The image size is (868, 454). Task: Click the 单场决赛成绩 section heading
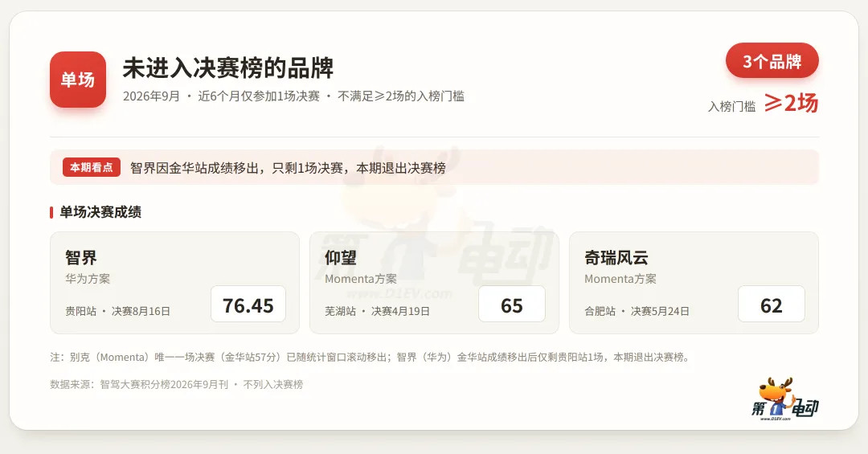pos(100,212)
